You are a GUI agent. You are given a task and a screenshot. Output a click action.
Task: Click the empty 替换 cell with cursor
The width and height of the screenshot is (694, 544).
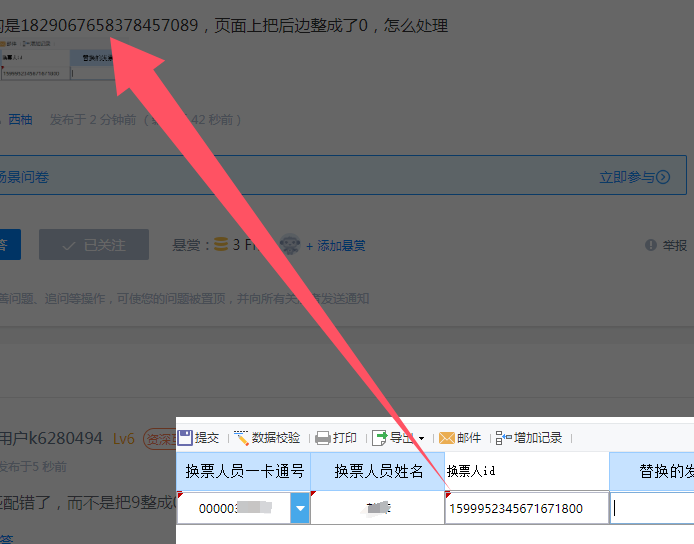pyautogui.click(x=652, y=508)
